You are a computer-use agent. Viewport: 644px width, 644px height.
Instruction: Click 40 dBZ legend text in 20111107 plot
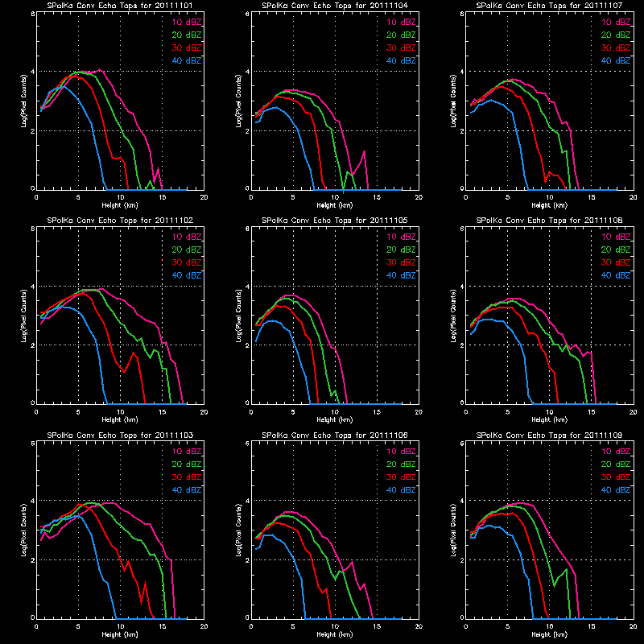616,61
